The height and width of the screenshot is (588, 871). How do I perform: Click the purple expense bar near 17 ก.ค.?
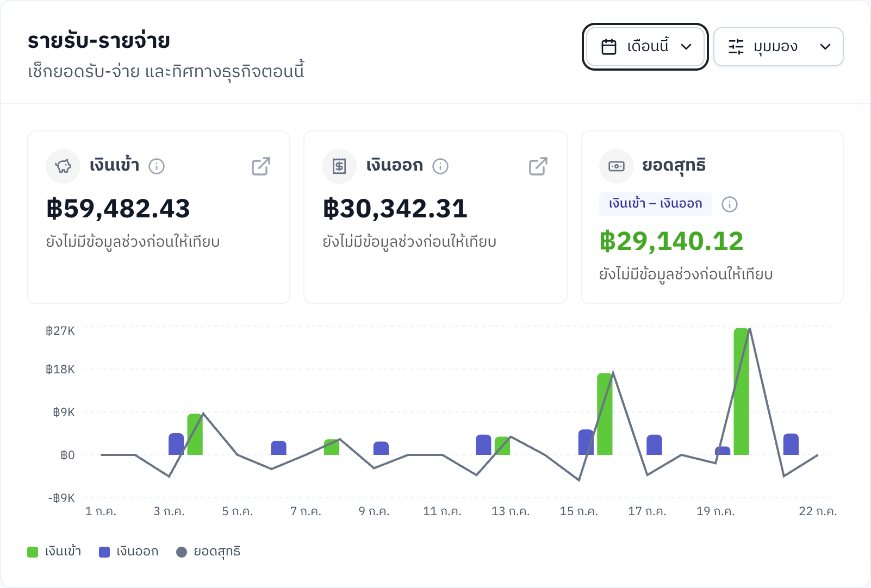pyautogui.click(x=654, y=445)
